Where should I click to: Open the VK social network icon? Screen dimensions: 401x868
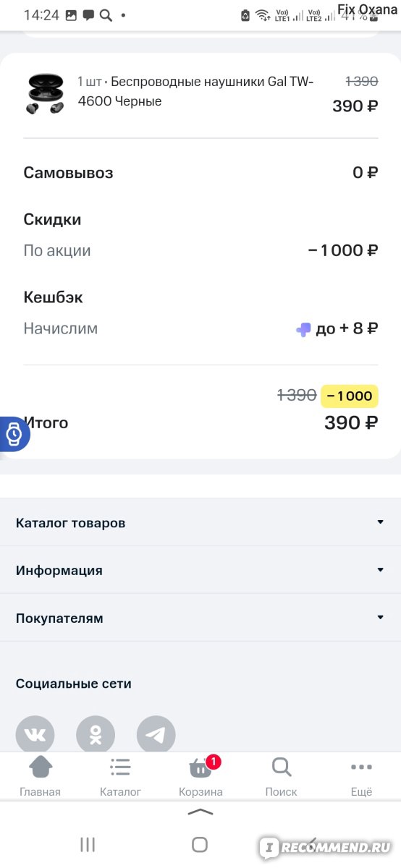coord(35,734)
